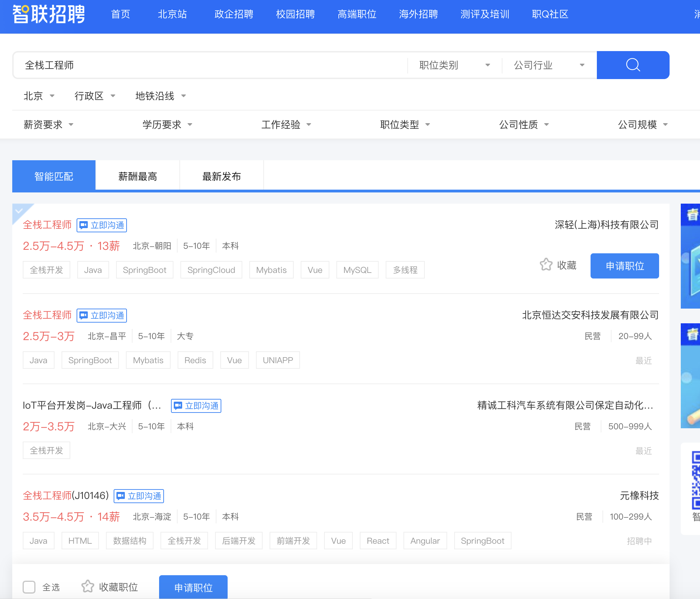Click the QR code image on right sidebar
The width and height of the screenshot is (700, 599).
(695, 480)
